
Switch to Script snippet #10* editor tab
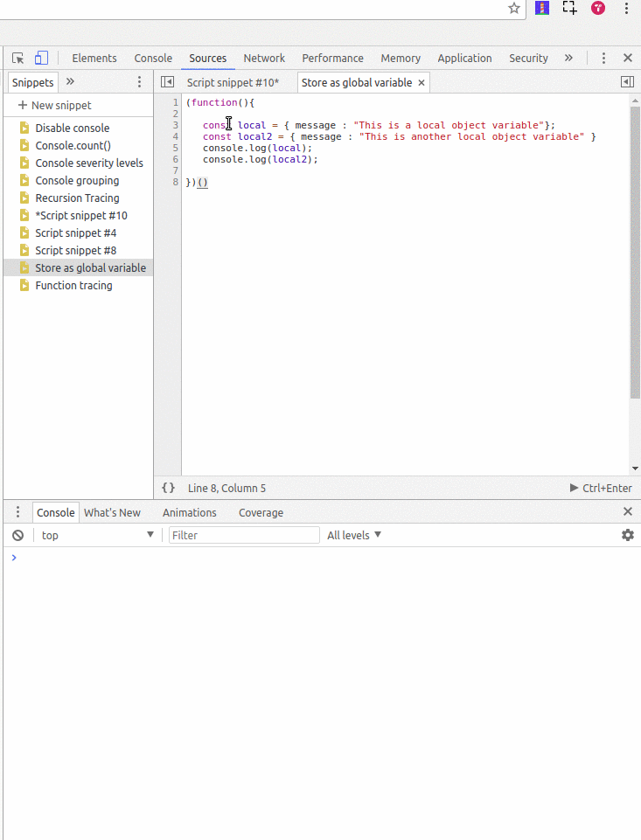pos(233,82)
